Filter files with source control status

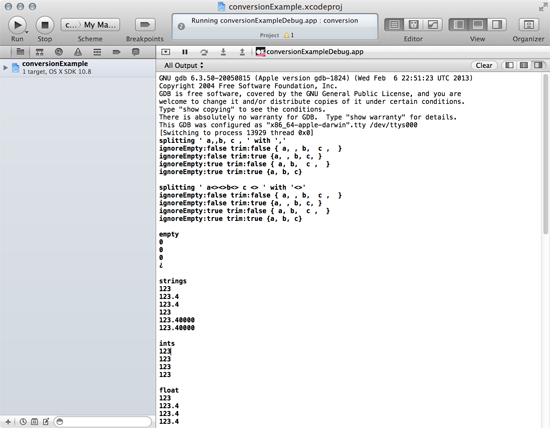point(34,422)
